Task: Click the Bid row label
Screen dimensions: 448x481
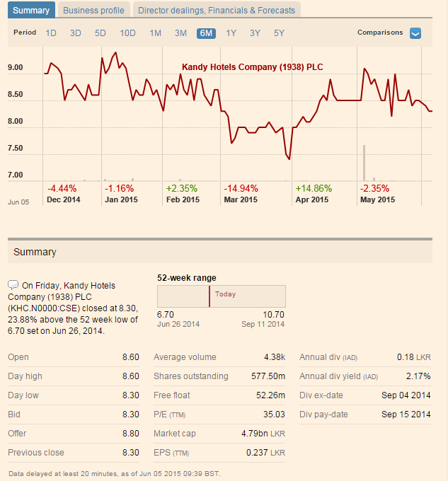Action: [14, 415]
